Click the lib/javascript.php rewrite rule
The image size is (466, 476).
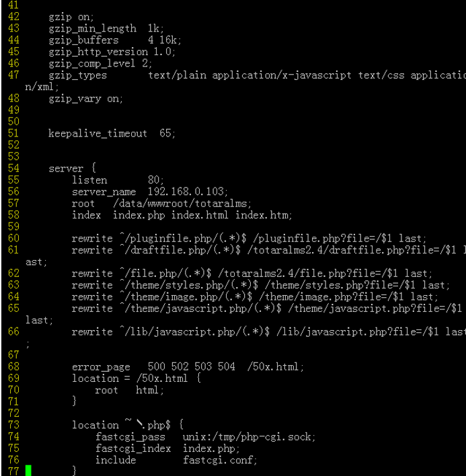[269, 332]
